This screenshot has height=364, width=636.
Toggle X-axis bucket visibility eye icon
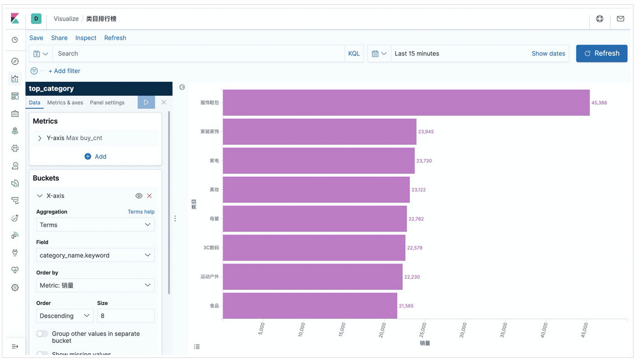139,196
